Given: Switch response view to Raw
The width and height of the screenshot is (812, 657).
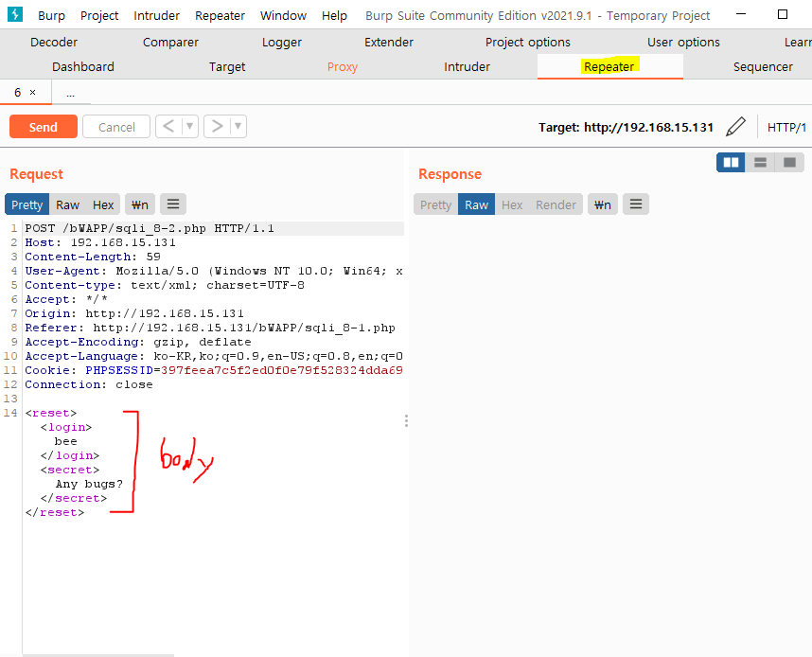Looking at the screenshot, I should point(476,204).
